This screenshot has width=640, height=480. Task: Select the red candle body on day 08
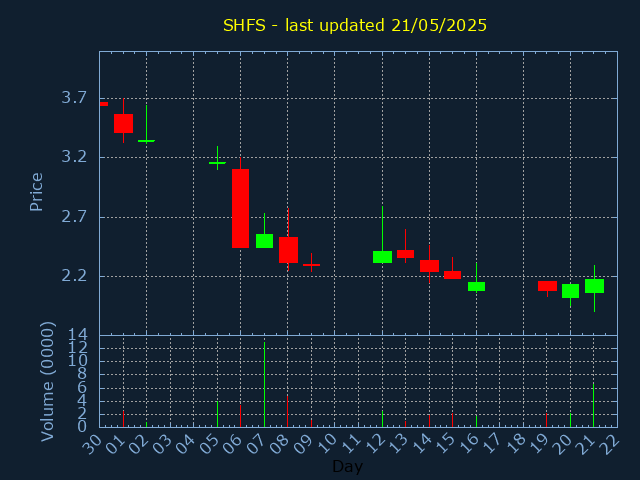(288, 250)
